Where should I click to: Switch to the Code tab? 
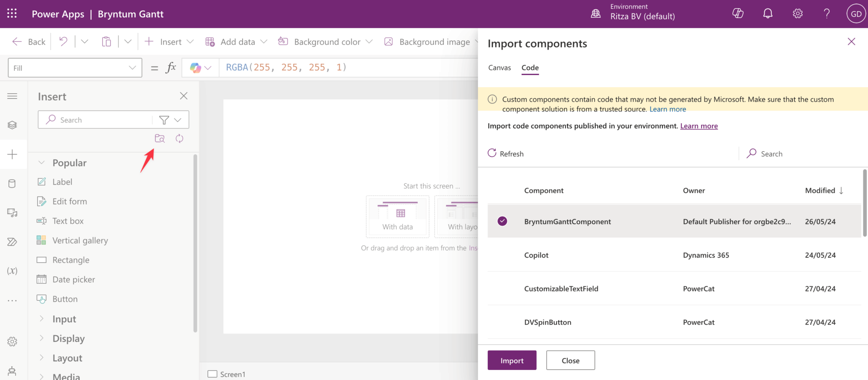[530, 67]
